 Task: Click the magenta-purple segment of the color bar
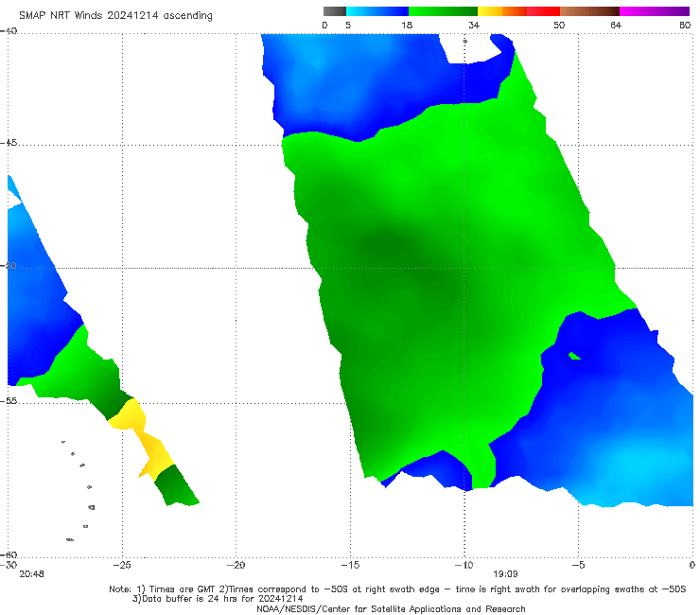point(655,11)
